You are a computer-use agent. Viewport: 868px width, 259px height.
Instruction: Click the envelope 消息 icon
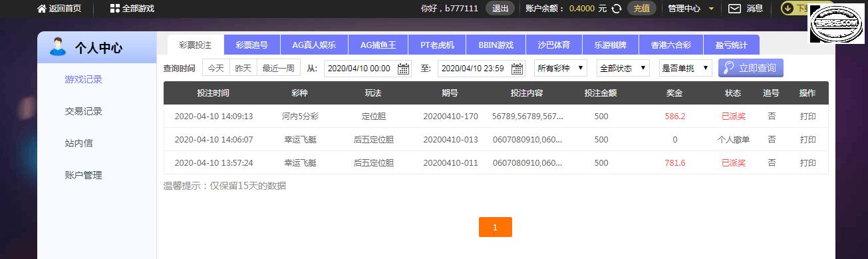click(734, 9)
